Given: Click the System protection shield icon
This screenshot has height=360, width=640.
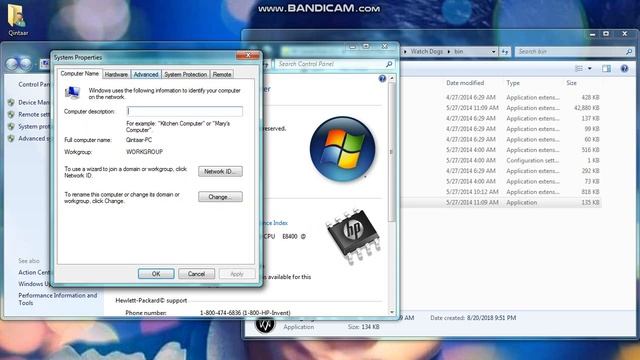Looking at the screenshot, I should (x=11, y=127).
